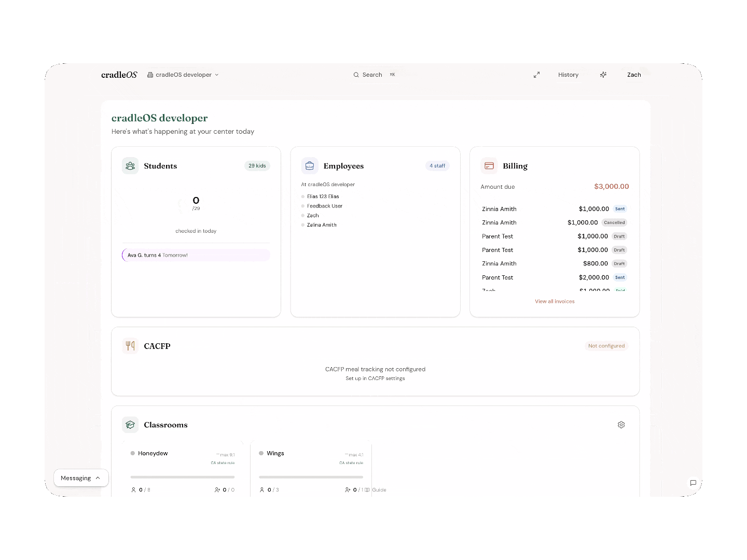The width and height of the screenshot is (747, 560).
Task: Click the Billing card credit card icon
Action: 489,166
